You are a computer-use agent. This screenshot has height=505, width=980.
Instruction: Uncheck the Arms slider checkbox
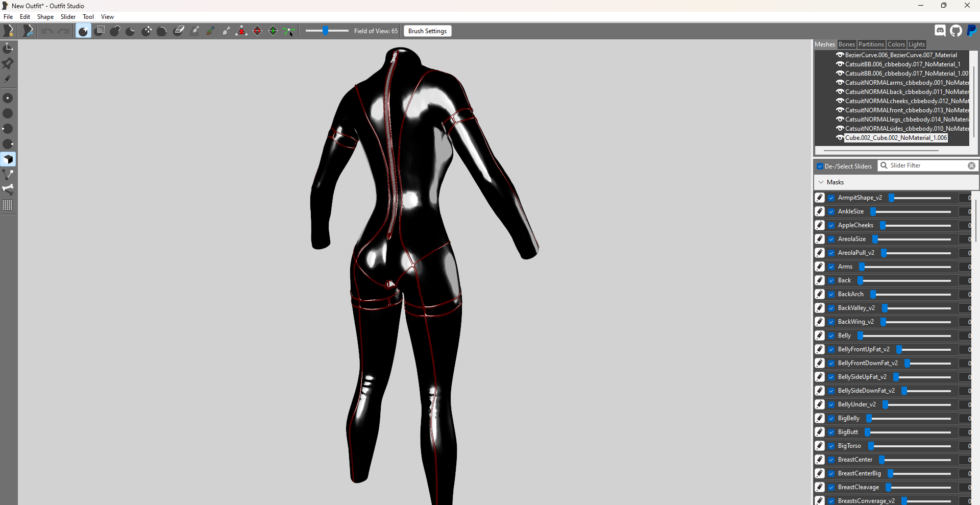click(831, 267)
